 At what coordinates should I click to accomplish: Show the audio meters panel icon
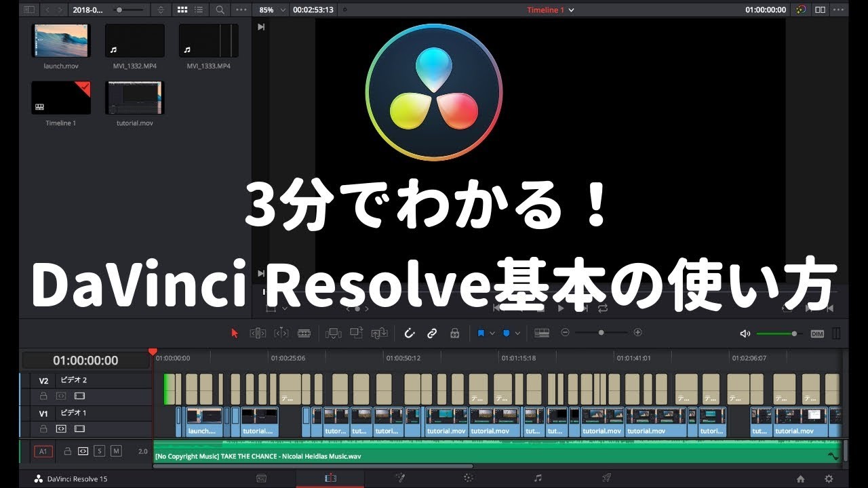click(x=836, y=333)
